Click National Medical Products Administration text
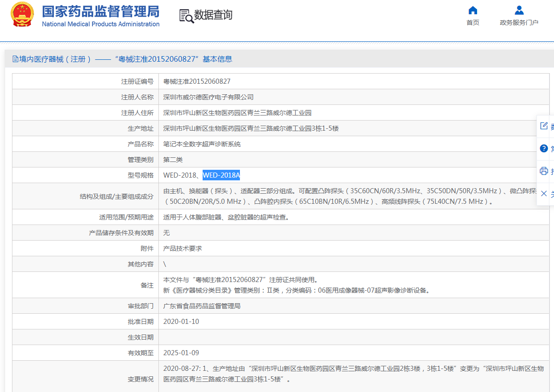554x392 pixels. [100, 24]
